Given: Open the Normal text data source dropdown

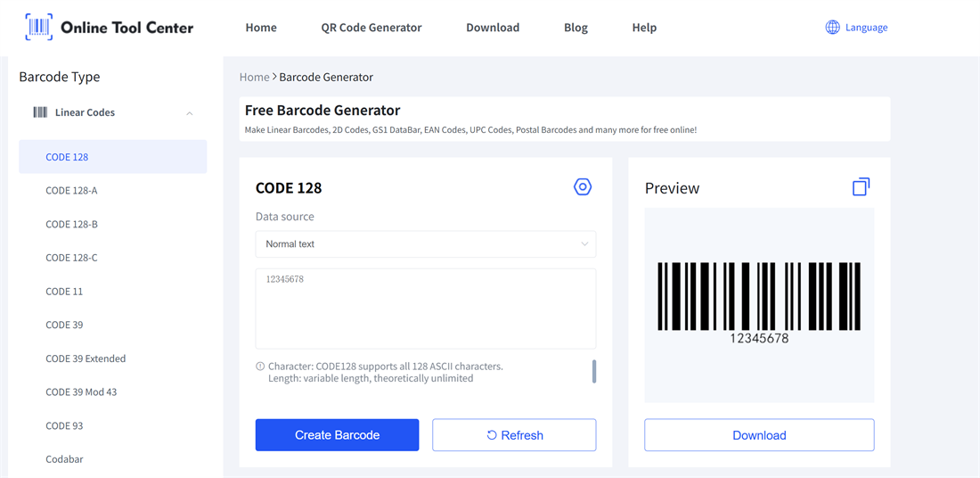Looking at the screenshot, I should (x=426, y=244).
